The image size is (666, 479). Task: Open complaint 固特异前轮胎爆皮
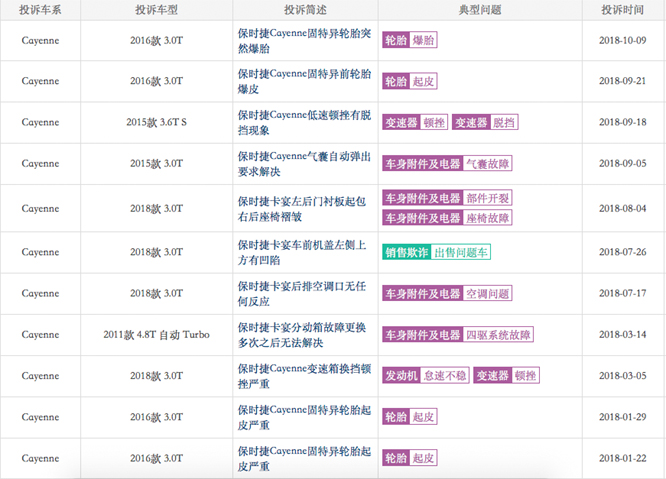(x=304, y=81)
